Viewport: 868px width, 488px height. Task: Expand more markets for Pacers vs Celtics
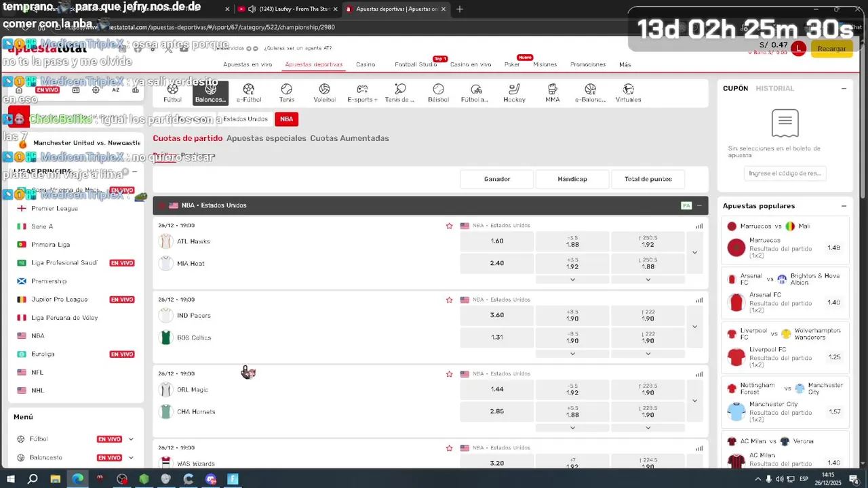pos(694,327)
